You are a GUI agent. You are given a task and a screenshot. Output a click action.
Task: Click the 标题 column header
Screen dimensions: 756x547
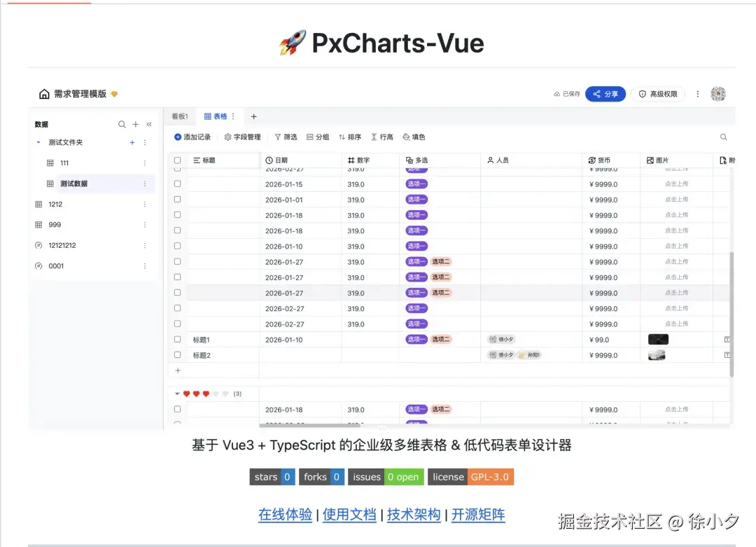click(x=223, y=160)
